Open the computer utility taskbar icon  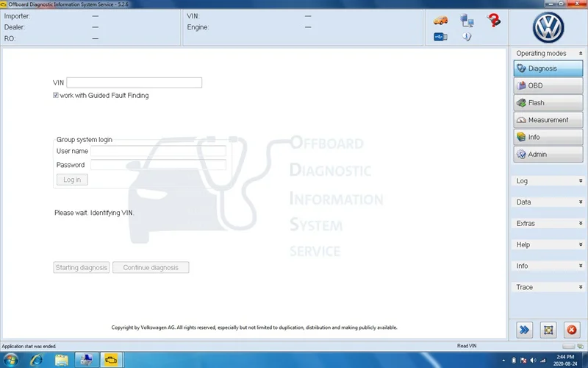87,361
